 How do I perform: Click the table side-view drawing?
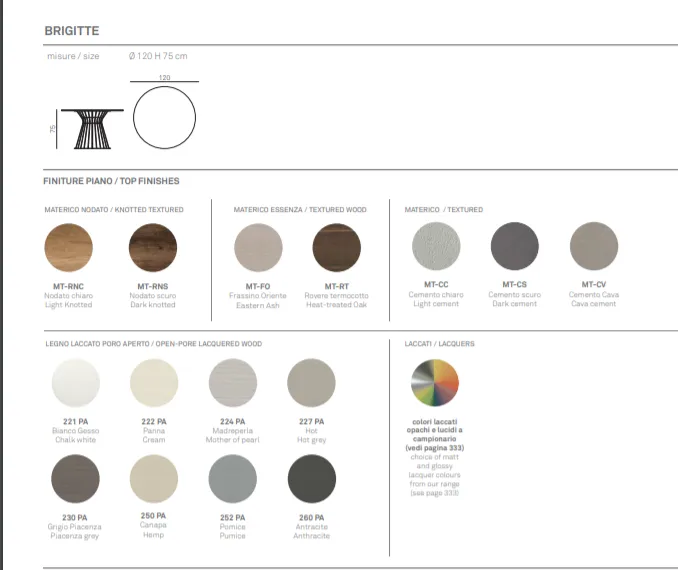[x=92, y=129]
